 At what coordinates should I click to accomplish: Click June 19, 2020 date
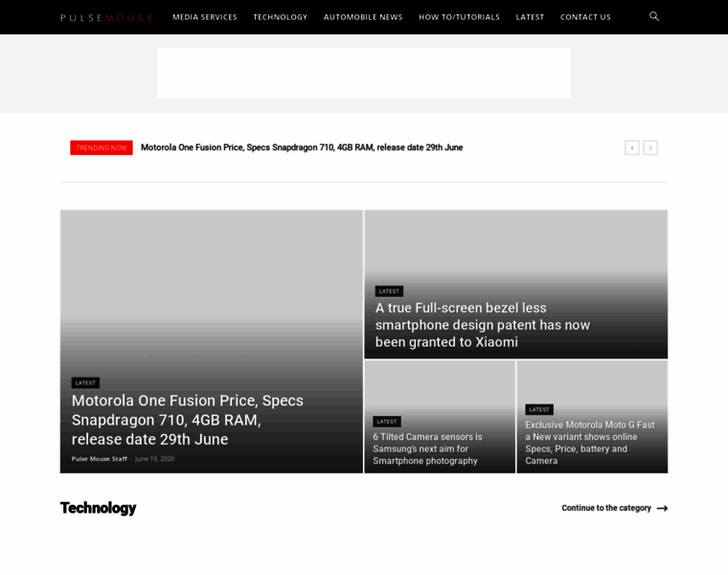coord(154,459)
